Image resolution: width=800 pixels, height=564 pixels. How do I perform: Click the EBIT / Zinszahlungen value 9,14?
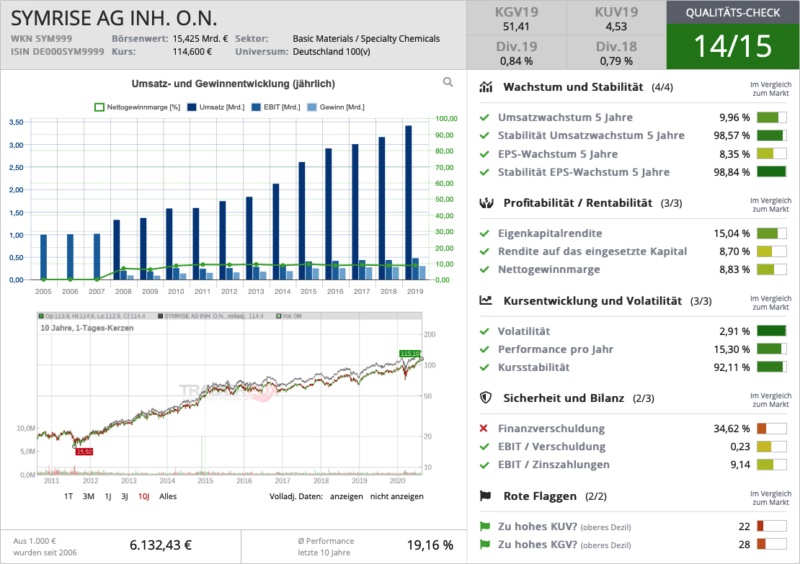point(740,464)
